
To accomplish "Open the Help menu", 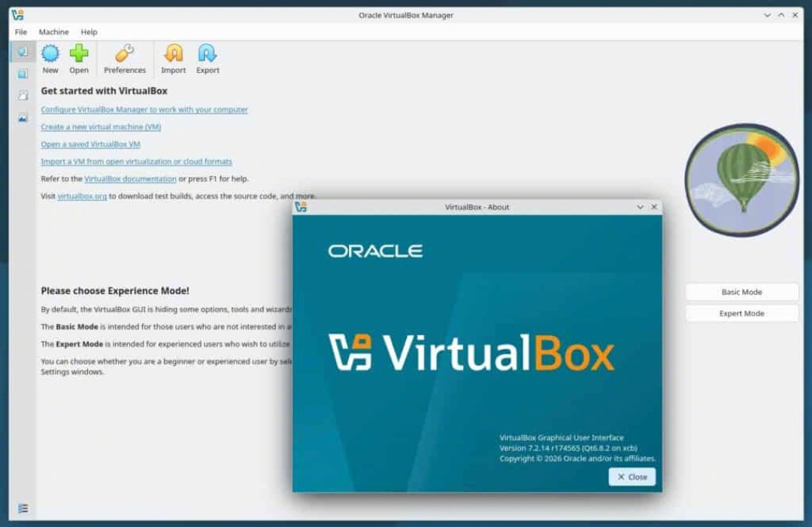I will point(89,32).
